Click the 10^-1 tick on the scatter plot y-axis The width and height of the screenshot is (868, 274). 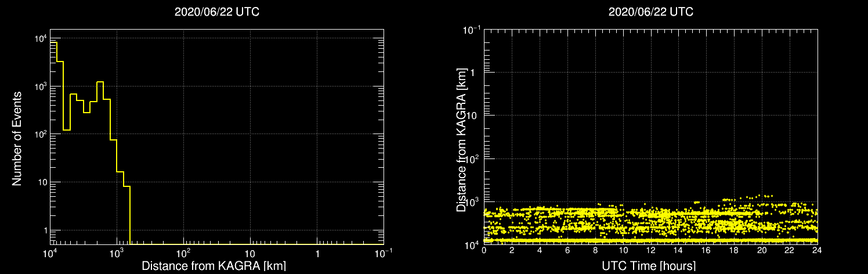coord(471,29)
